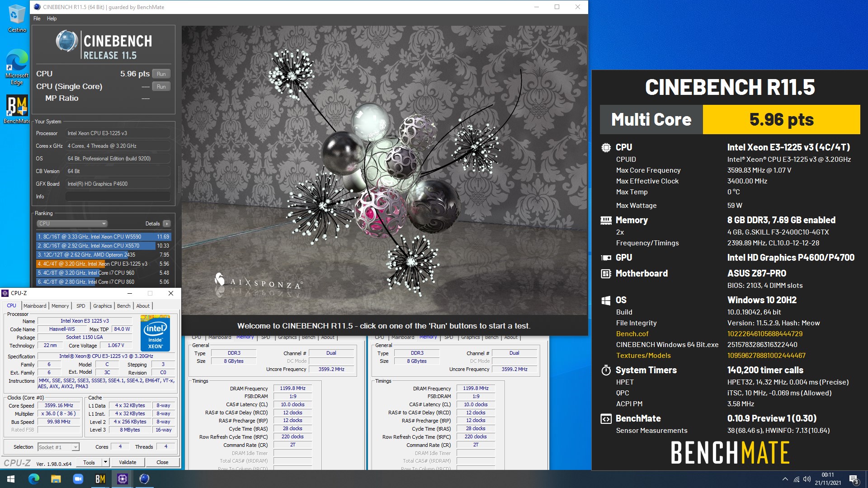Click the BenchMate OS Windows icon
The image size is (868, 488).
(x=606, y=300)
